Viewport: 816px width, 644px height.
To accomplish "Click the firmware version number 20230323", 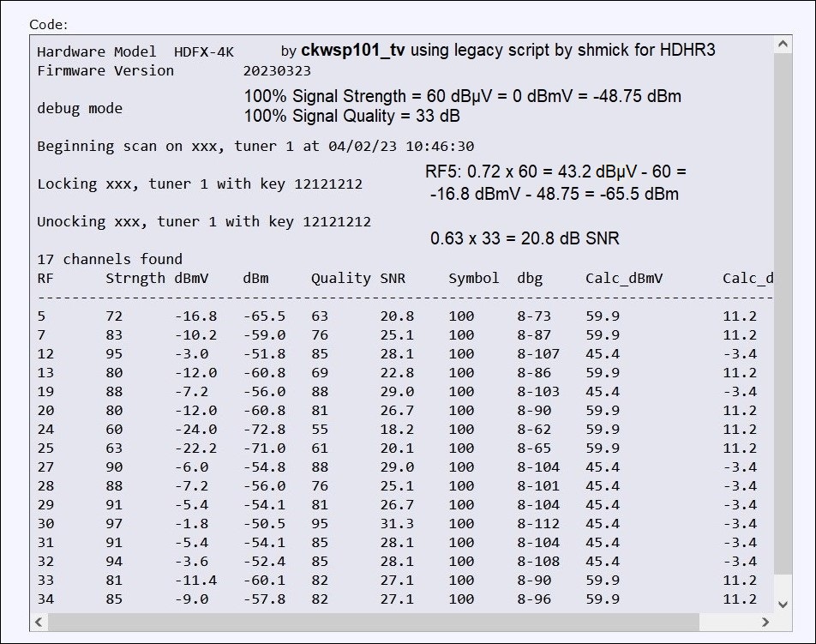I will (277, 71).
